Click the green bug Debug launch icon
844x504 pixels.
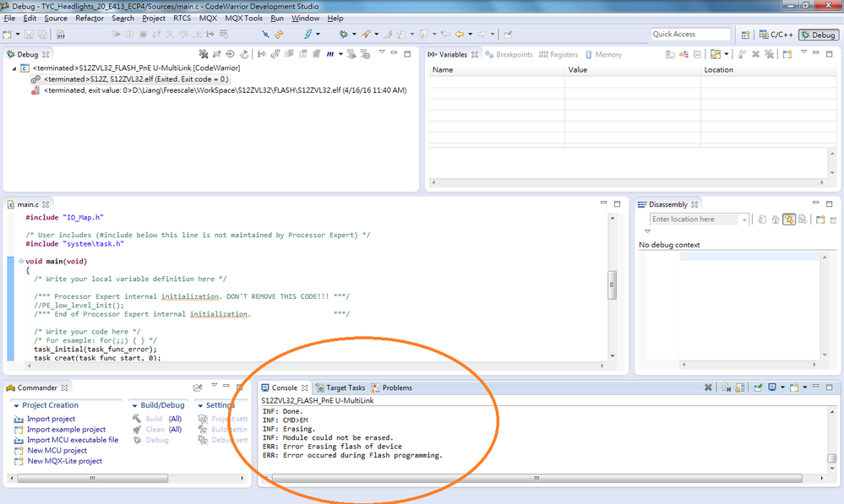click(343, 34)
